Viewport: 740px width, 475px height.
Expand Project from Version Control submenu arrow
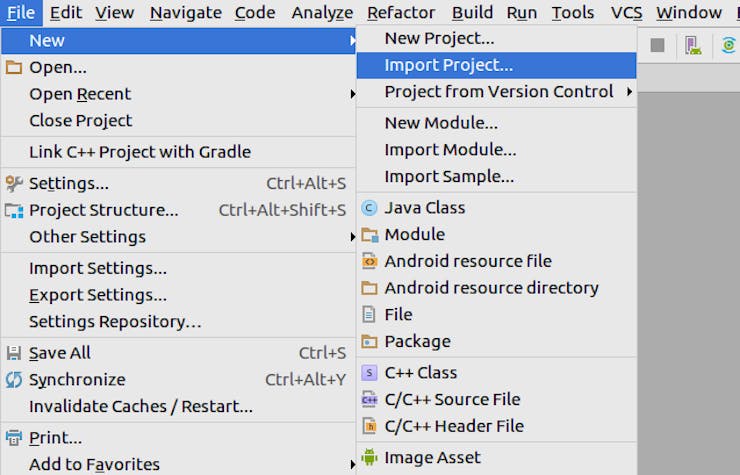click(x=629, y=92)
